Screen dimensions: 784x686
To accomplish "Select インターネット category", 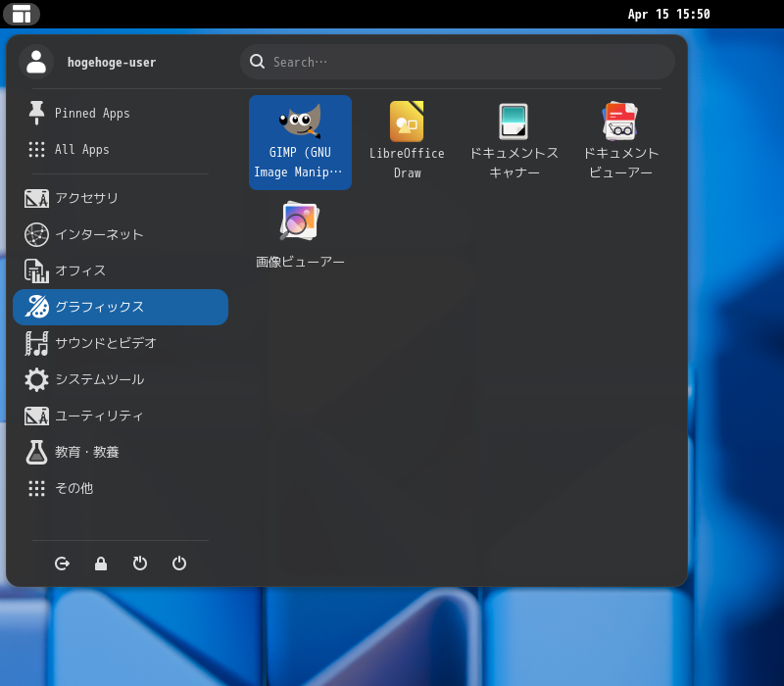I will (121, 234).
